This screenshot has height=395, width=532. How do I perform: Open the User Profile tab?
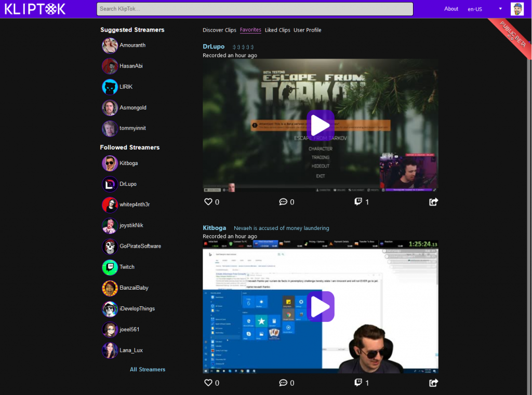click(307, 30)
